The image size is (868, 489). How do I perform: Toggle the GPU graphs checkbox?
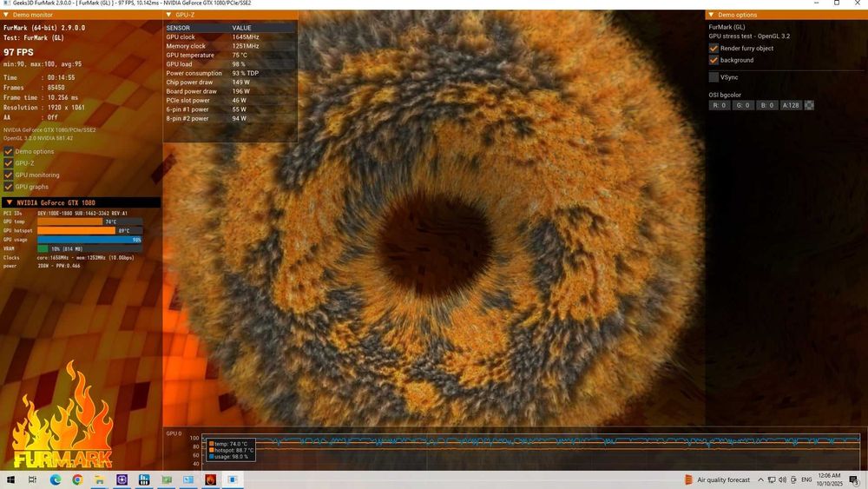pos(9,187)
